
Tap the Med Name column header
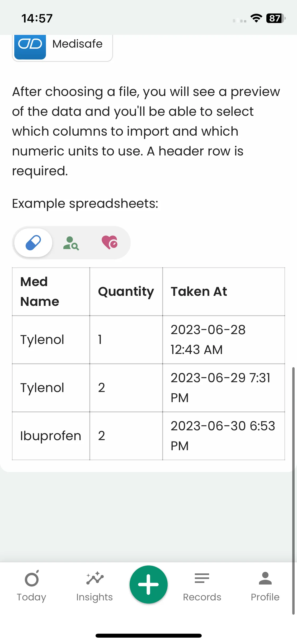tap(40, 292)
